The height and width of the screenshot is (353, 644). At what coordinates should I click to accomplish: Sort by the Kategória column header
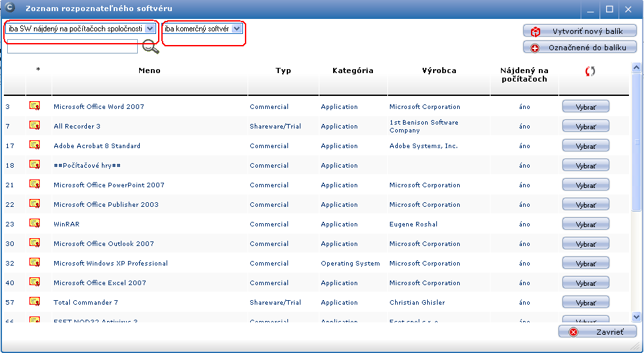(353, 70)
